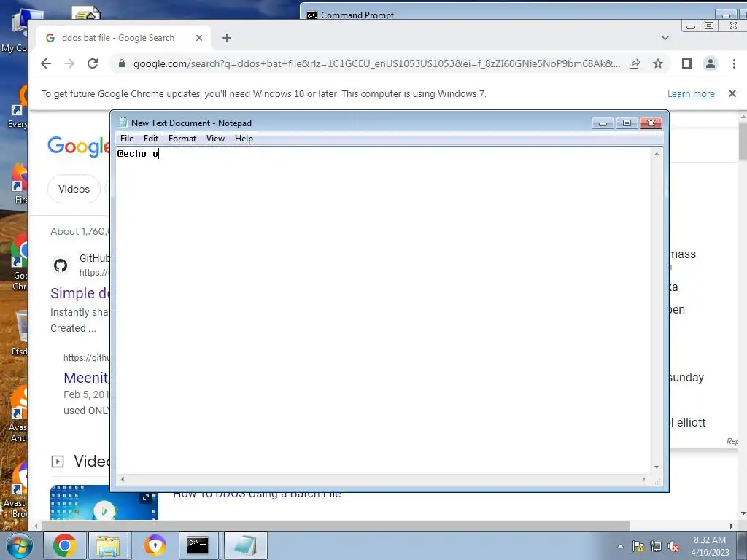
Task: Bookmark this page with the star icon
Action: point(658,64)
